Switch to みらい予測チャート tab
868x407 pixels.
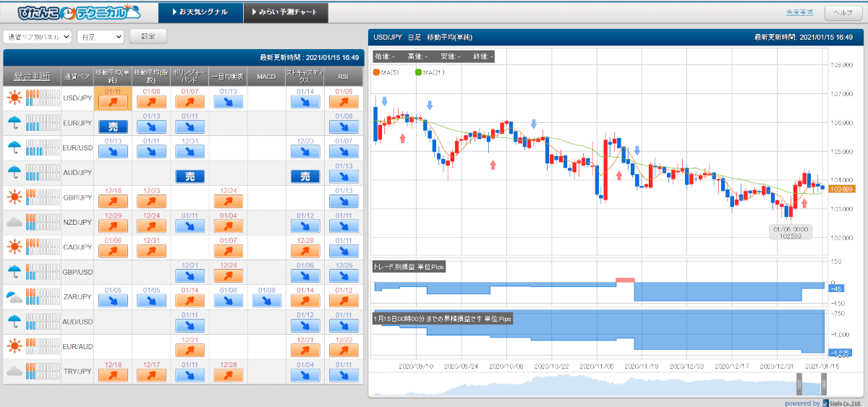pyautogui.click(x=285, y=12)
